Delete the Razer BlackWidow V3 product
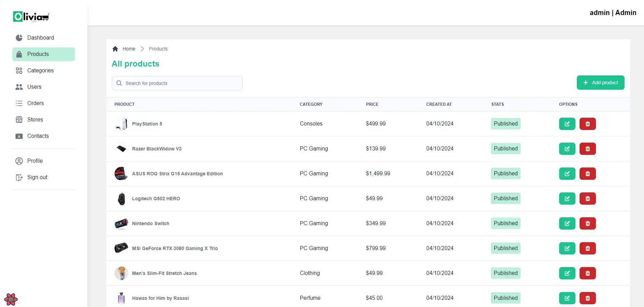The height and width of the screenshot is (307, 644). click(587, 149)
